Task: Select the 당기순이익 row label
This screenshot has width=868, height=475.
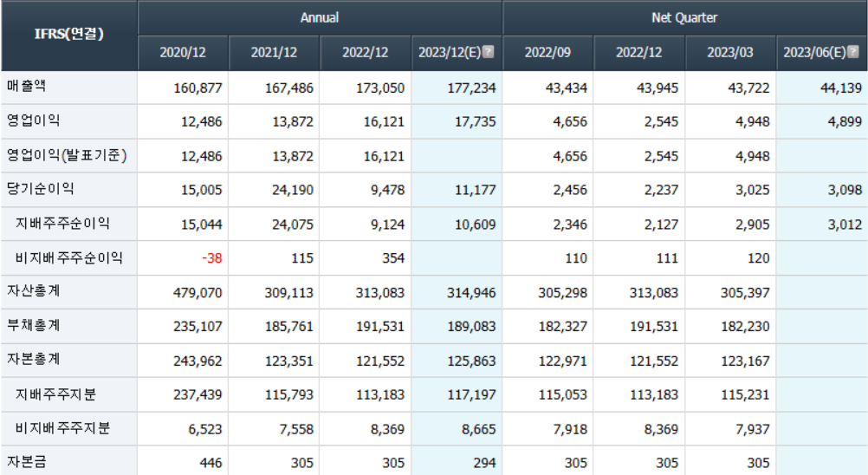Action: click(40, 189)
